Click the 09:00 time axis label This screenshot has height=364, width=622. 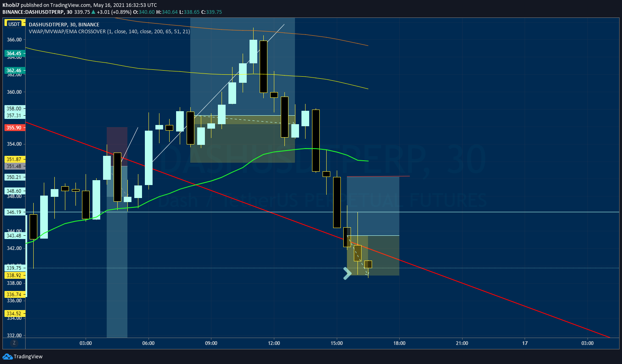[211, 343]
